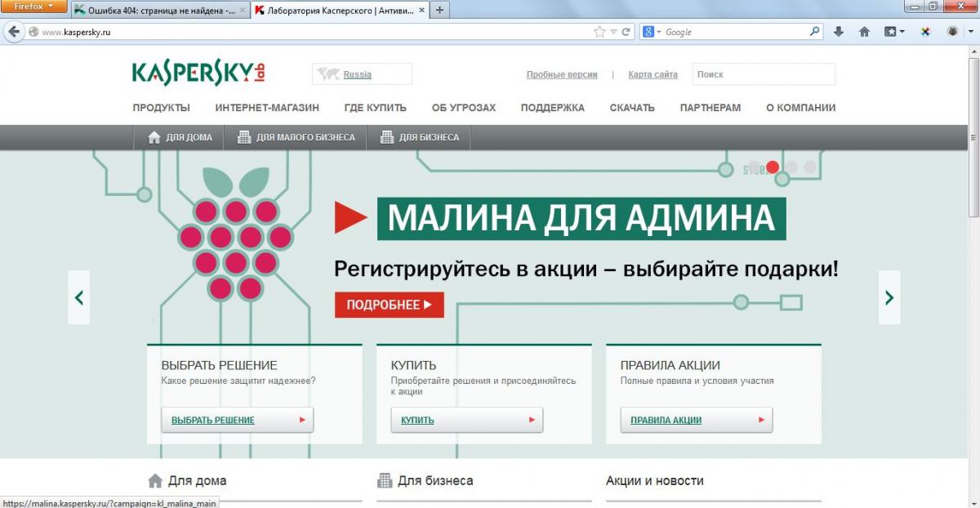Click building icon next to Для бизнеса tab

pyautogui.click(x=387, y=137)
